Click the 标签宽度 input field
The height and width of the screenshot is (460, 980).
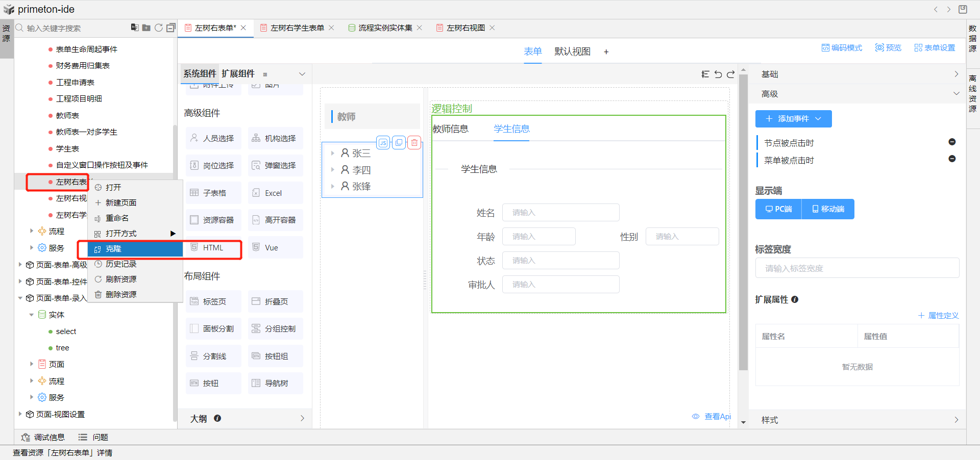click(857, 268)
